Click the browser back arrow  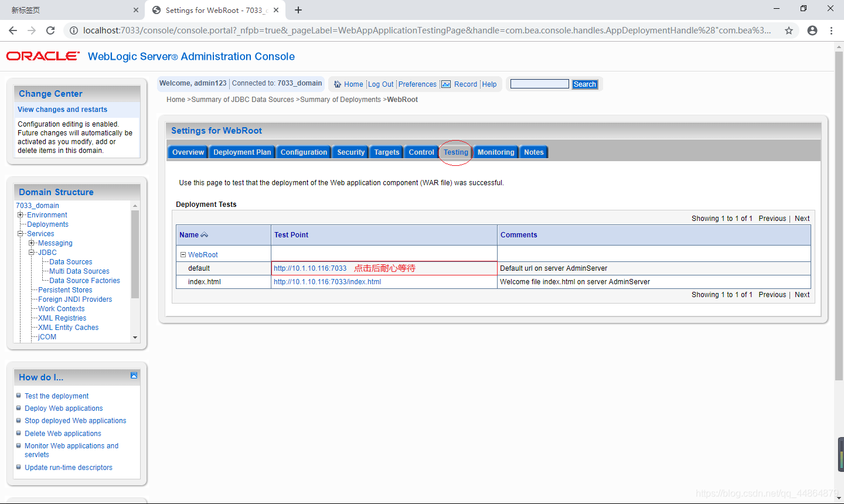pyautogui.click(x=13, y=30)
